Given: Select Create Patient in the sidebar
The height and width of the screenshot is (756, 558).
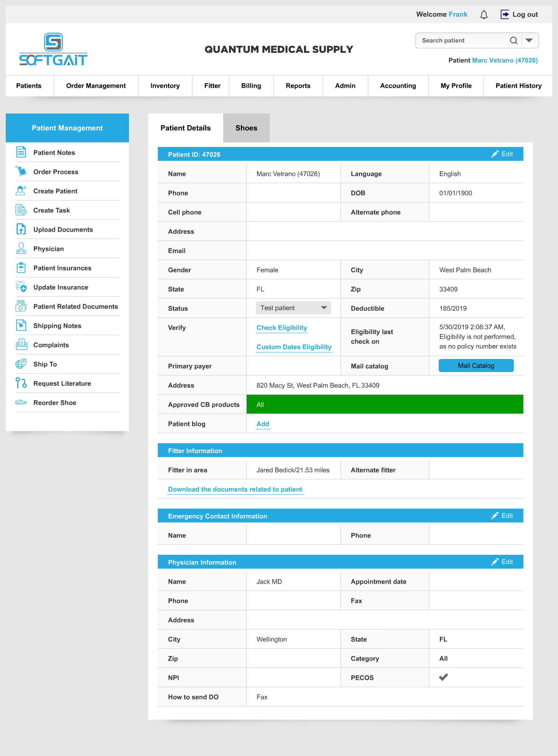Looking at the screenshot, I should [x=55, y=191].
